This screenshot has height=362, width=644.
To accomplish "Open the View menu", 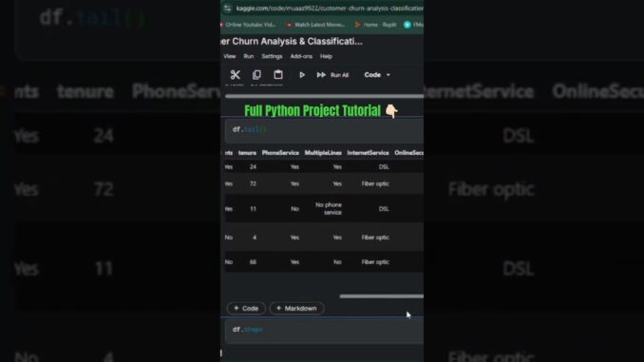I will [x=230, y=56].
